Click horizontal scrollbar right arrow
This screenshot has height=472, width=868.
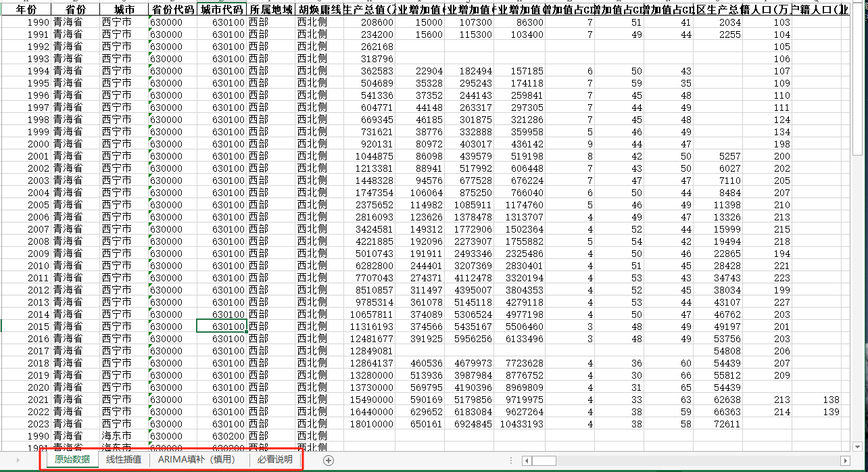point(845,461)
